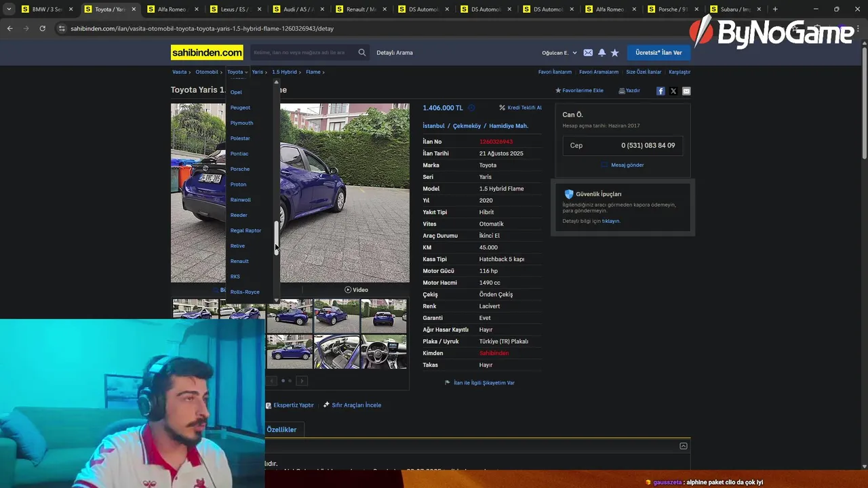The width and height of the screenshot is (868, 488).
Task: Select Regal Raptor in brand list
Action: click(245, 230)
